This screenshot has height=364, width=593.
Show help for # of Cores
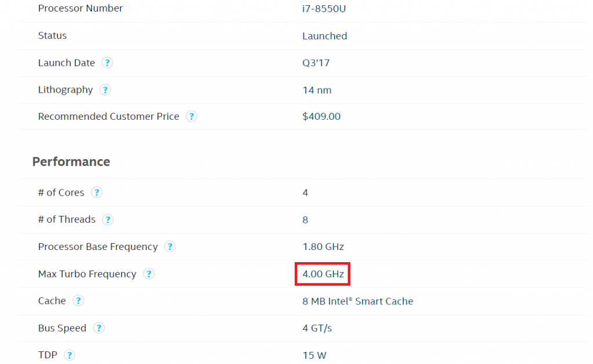tap(97, 193)
